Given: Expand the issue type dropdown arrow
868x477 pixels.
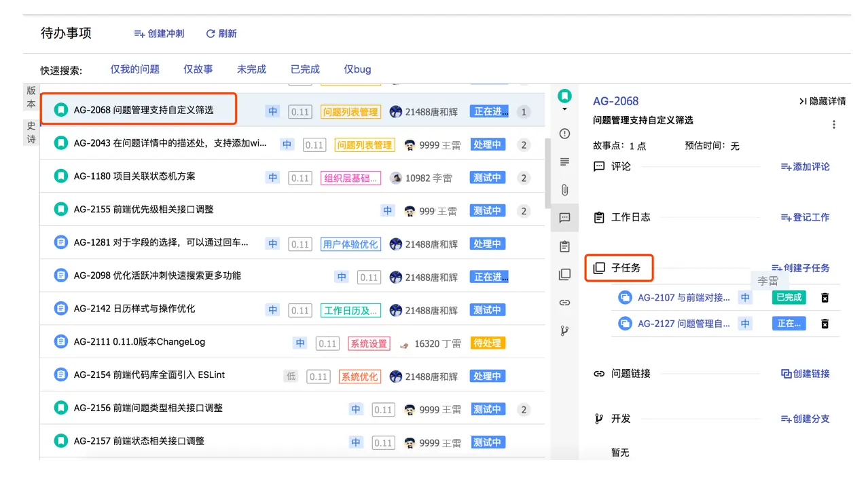Looking at the screenshot, I should point(564,109).
